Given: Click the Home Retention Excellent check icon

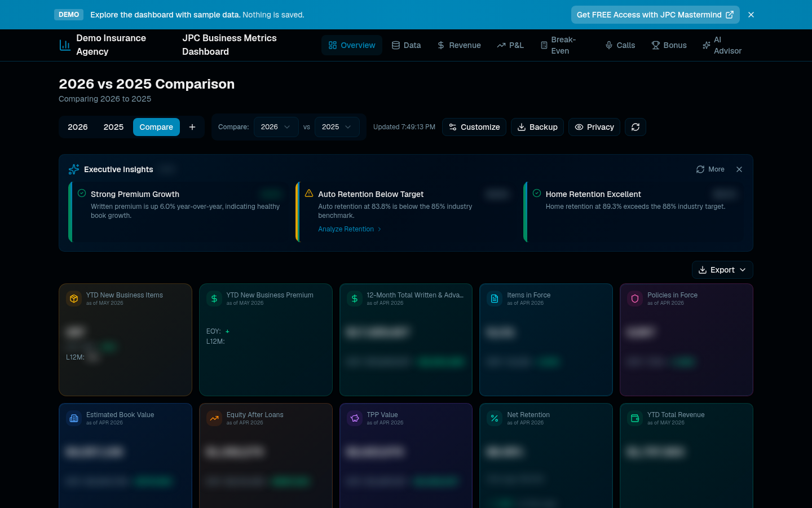Looking at the screenshot, I should pyautogui.click(x=537, y=193).
